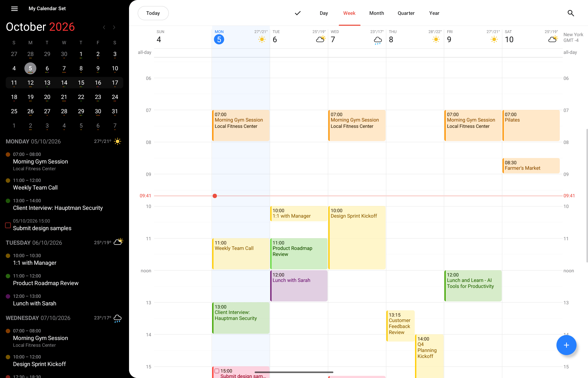Click the right-edge vertical scrollbar of week grid
This screenshot has width=588, height=378.
(587, 195)
